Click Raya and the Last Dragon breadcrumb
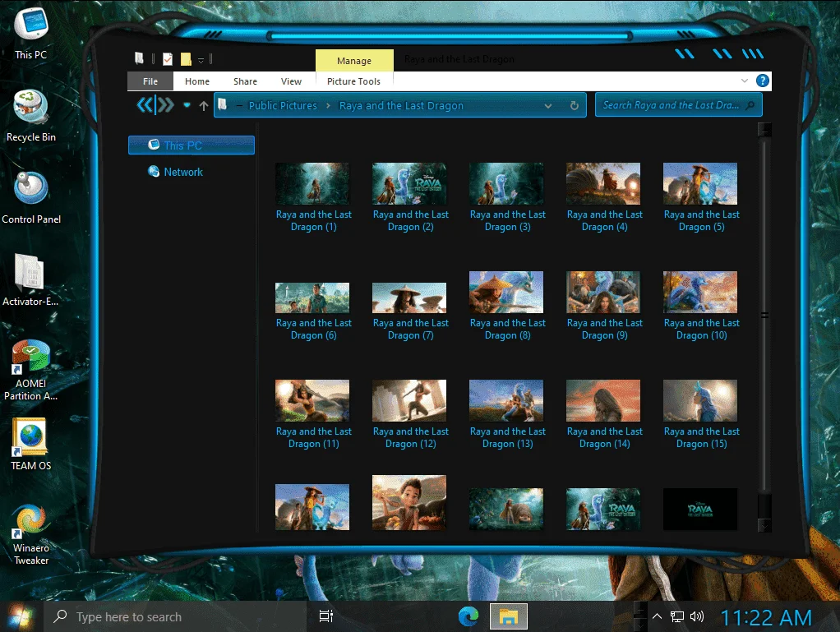 [401, 105]
